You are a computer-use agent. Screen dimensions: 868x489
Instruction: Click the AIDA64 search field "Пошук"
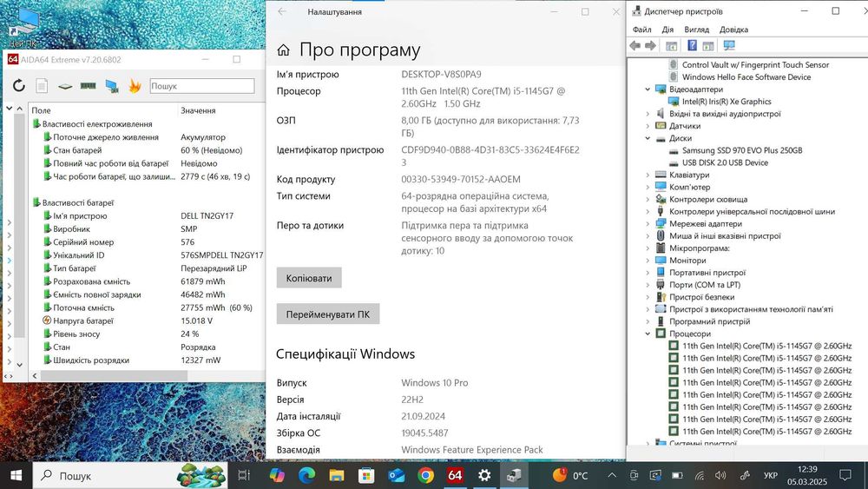pyautogui.click(x=202, y=86)
